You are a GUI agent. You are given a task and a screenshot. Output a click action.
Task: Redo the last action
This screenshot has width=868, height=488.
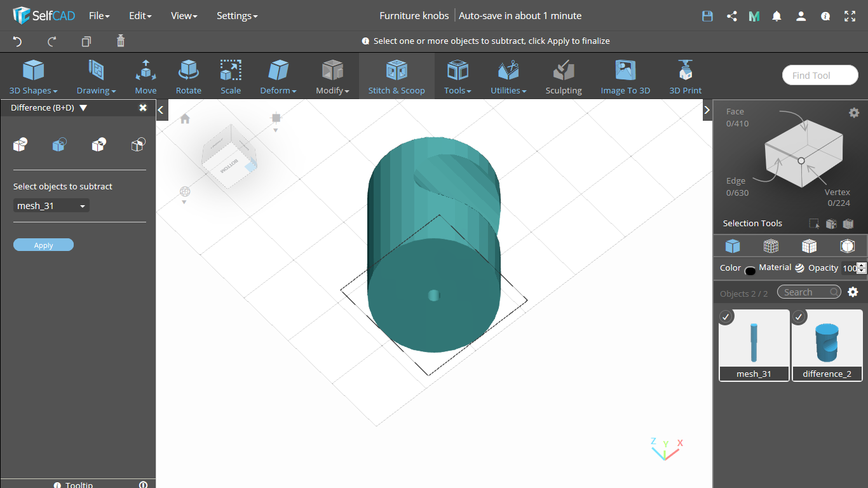(52, 41)
